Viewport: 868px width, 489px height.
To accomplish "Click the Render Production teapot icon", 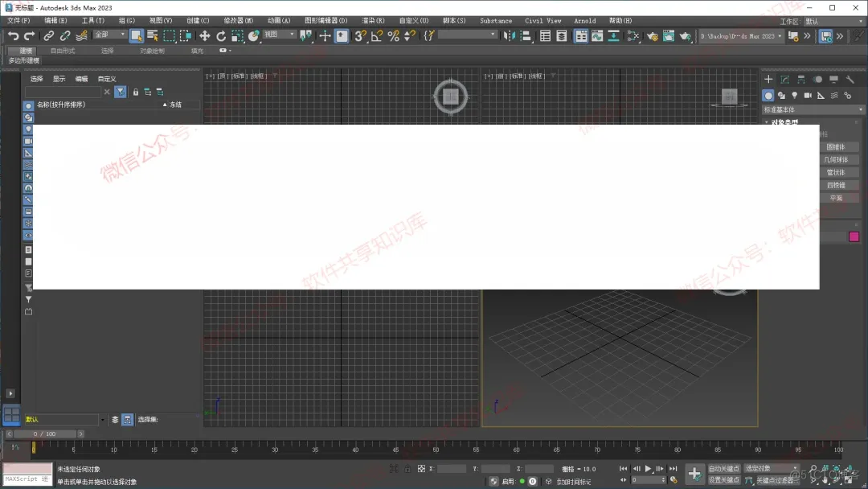I will click(686, 36).
